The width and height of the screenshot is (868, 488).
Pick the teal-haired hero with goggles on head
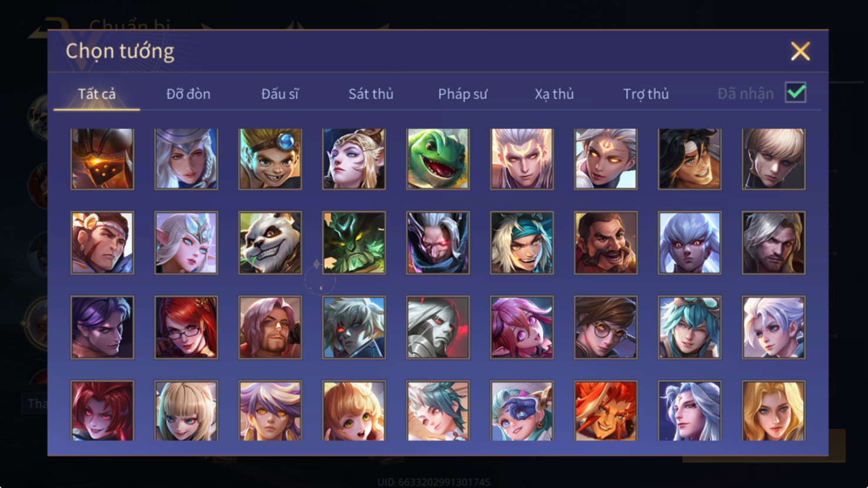(690, 327)
